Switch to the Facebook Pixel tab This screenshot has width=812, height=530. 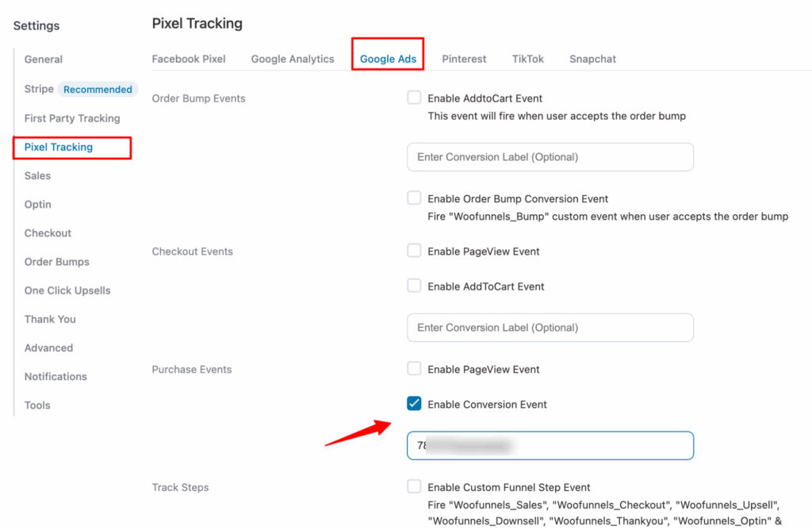pos(189,59)
